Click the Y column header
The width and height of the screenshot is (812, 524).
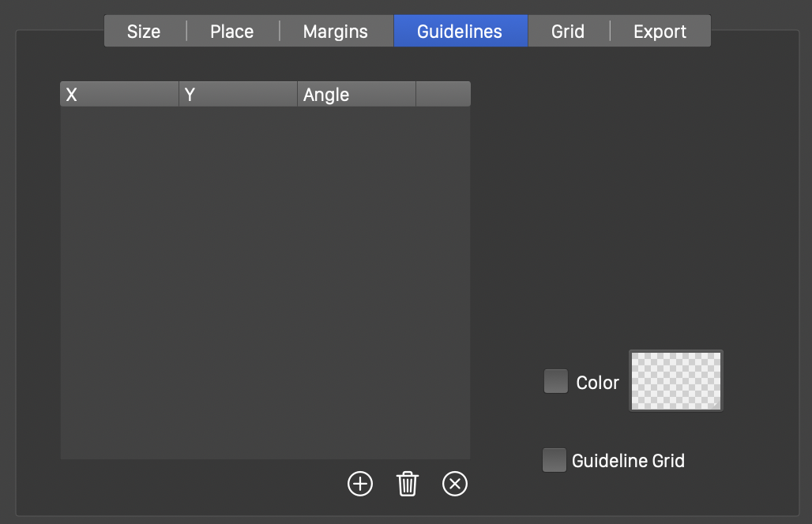(x=238, y=95)
